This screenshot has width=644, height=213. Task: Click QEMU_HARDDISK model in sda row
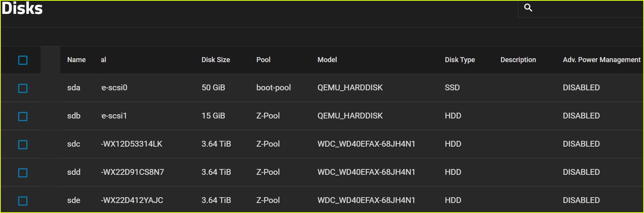[x=350, y=88]
